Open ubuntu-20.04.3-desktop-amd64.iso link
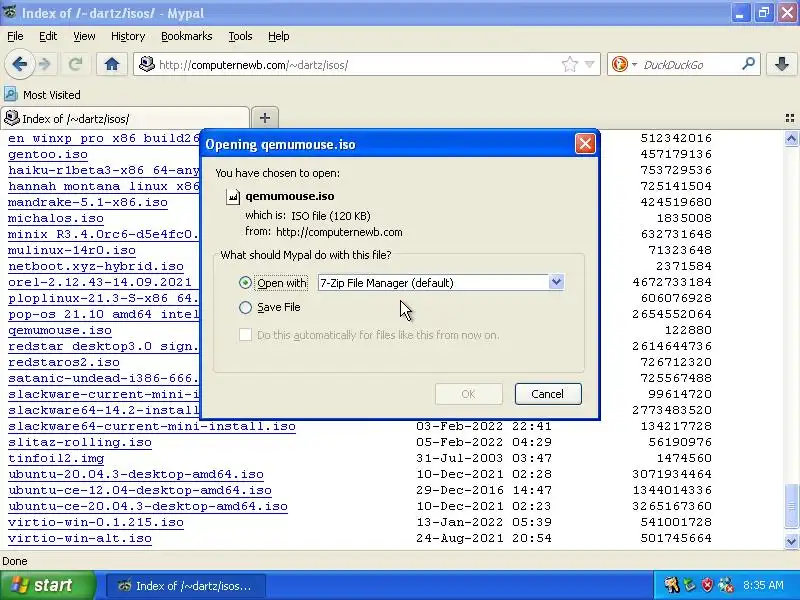 pos(136,474)
